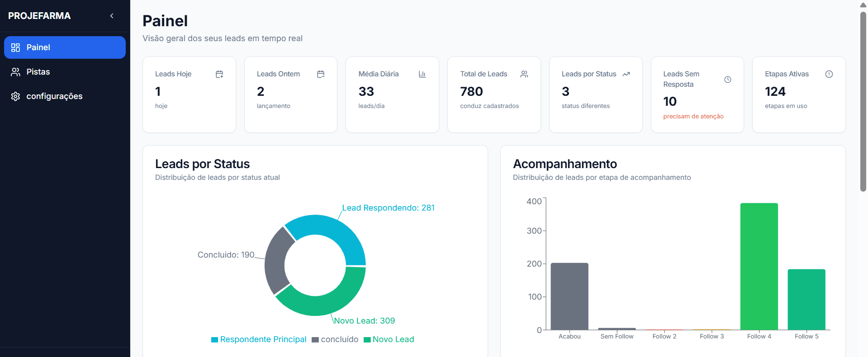
Task: Click the 'Concluido: 190' chart label
Action: [226, 255]
